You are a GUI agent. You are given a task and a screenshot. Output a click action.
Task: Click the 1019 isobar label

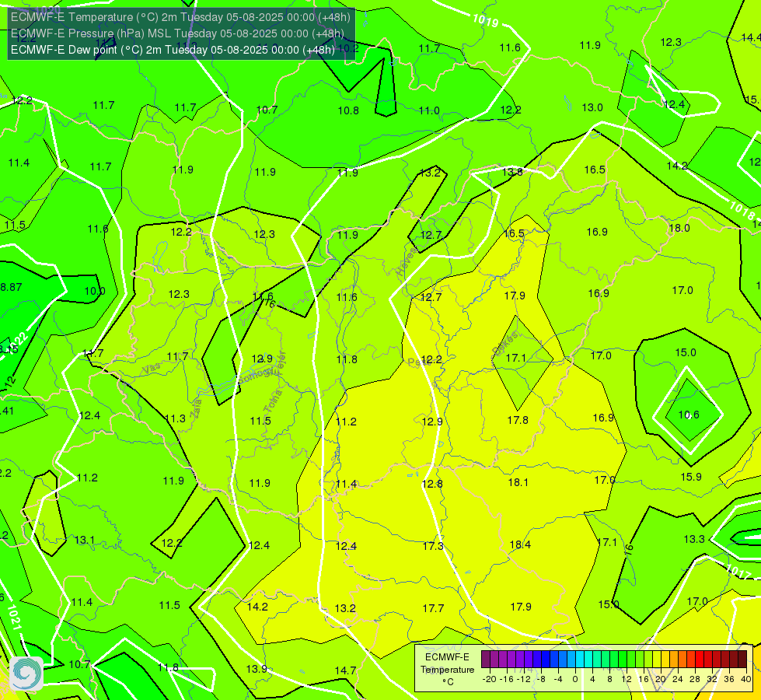485,20
